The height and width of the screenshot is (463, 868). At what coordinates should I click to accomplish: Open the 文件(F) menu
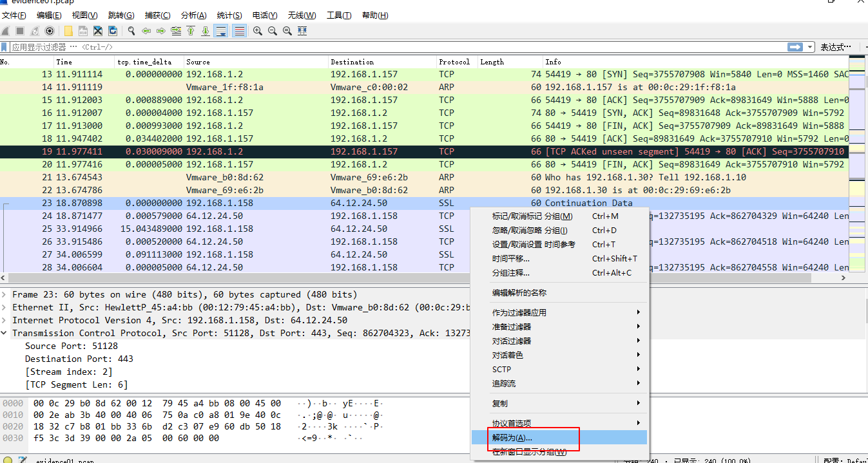click(x=15, y=15)
